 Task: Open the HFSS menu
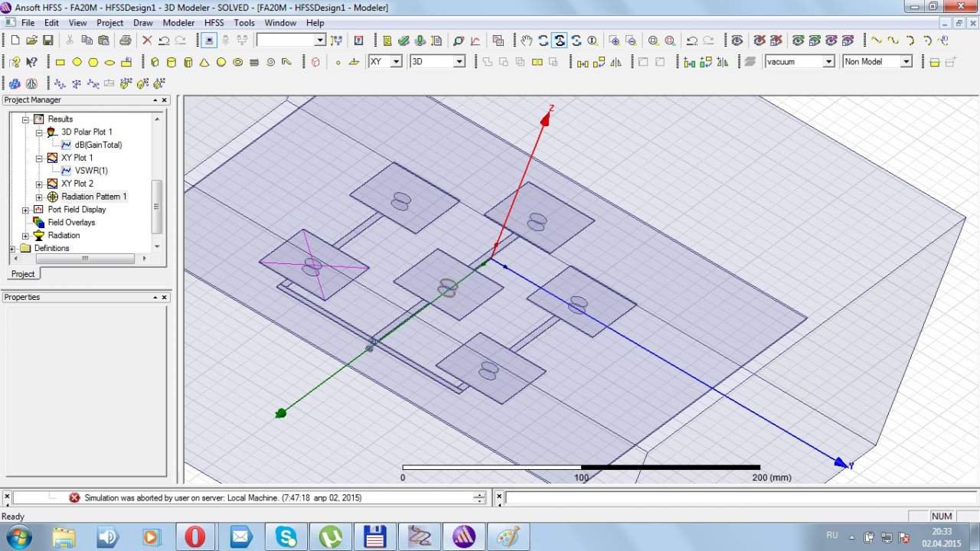(x=214, y=23)
